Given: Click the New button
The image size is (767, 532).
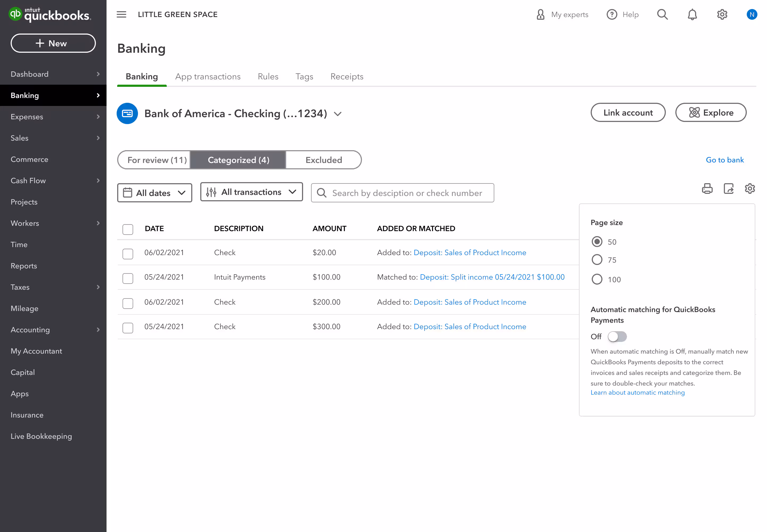Looking at the screenshot, I should (53, 43).
